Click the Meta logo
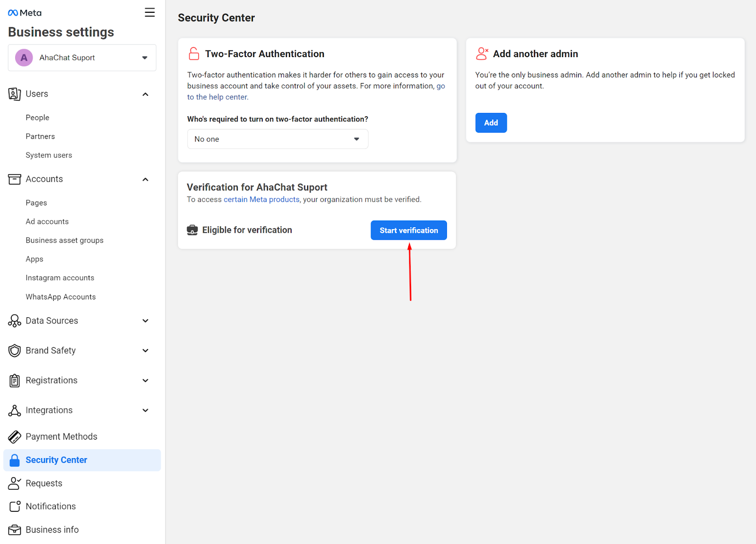756x544 pixels. (25, 13)
